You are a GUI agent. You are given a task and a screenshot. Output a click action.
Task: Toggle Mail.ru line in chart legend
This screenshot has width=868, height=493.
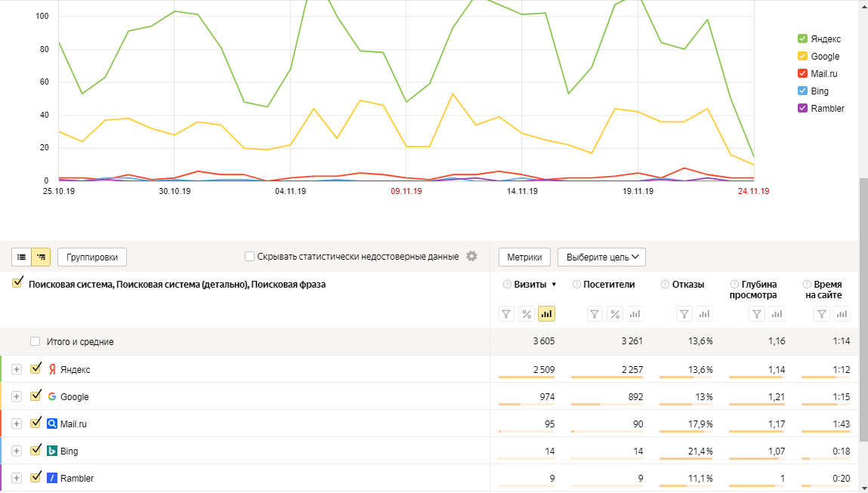point(803,73)
